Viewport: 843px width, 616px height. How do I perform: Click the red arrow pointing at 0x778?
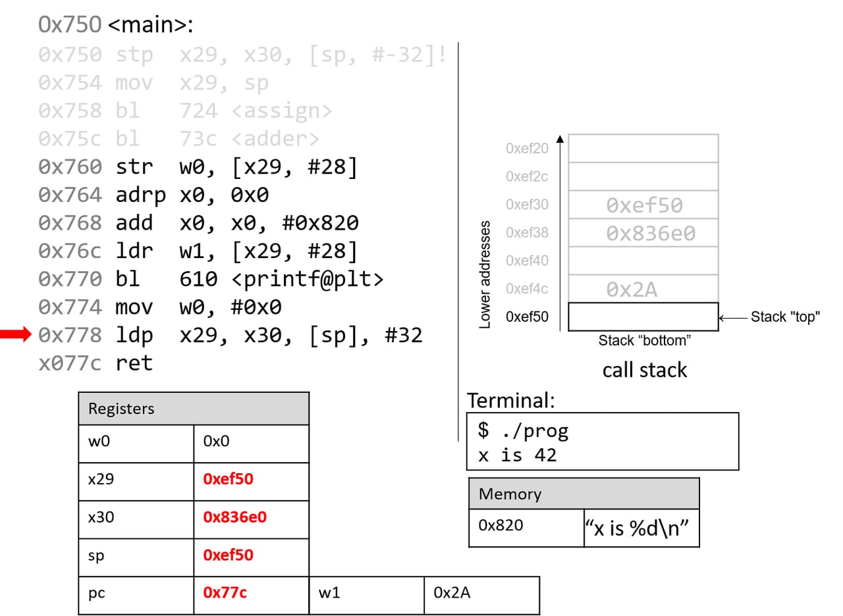16,336
